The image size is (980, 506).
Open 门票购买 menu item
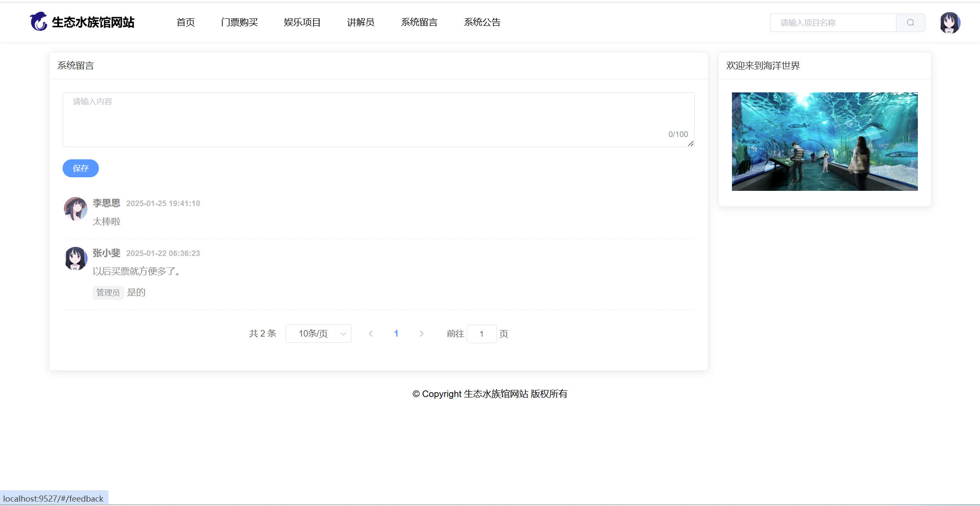click(x=239, y=22)
